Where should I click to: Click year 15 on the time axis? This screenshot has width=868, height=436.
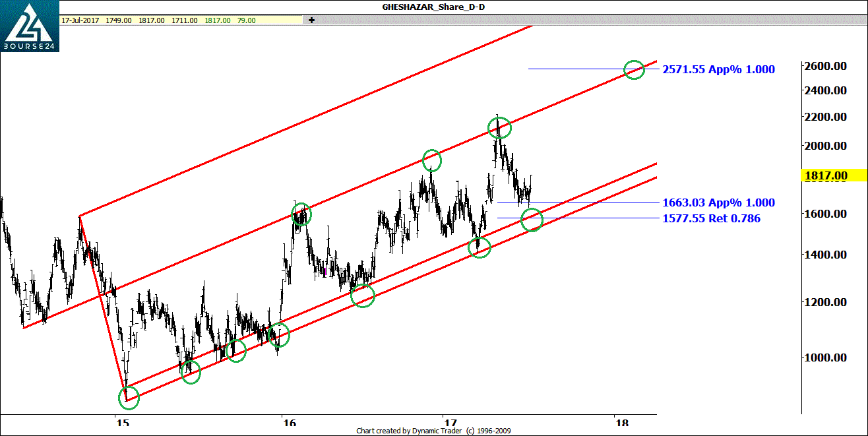120,423
